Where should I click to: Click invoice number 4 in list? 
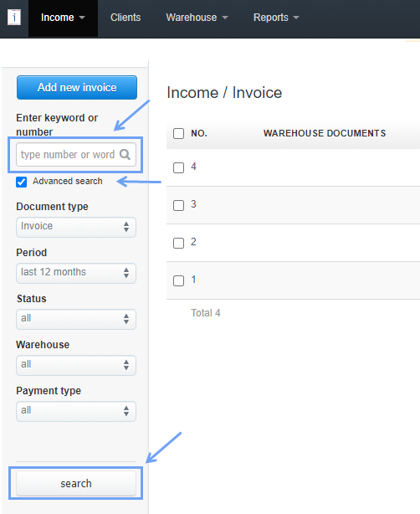pyautogui.click(x=193, y=167)
